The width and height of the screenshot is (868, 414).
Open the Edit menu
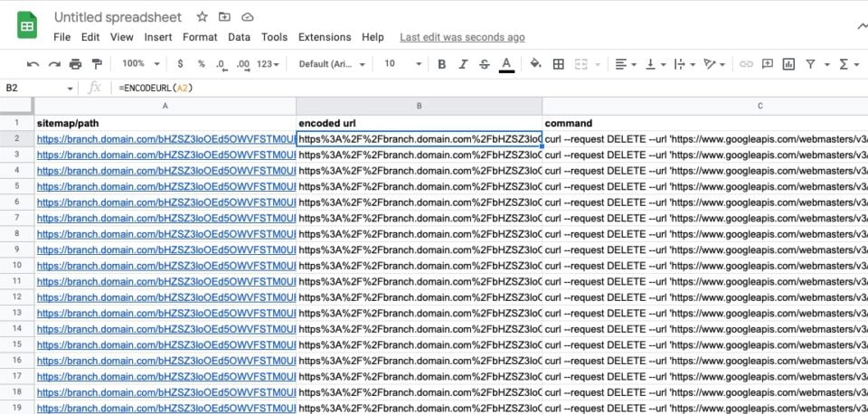(x=90, y=37)
